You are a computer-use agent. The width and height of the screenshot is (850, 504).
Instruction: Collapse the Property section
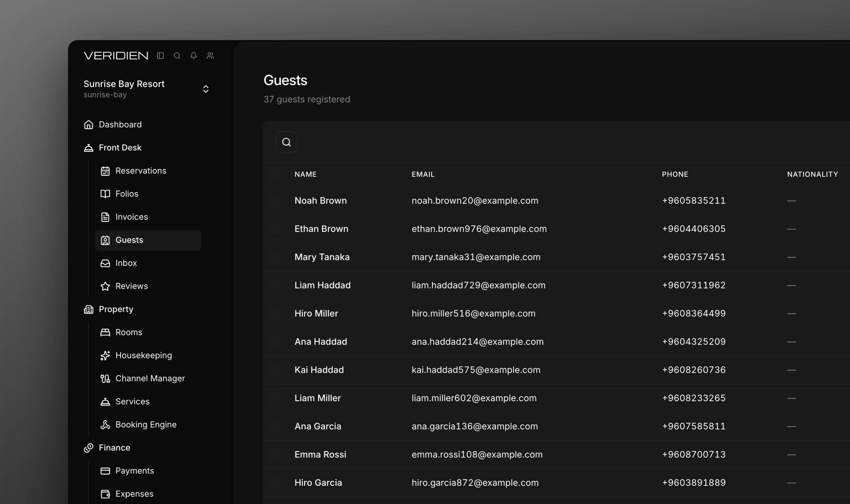click(x=116, y=309)
